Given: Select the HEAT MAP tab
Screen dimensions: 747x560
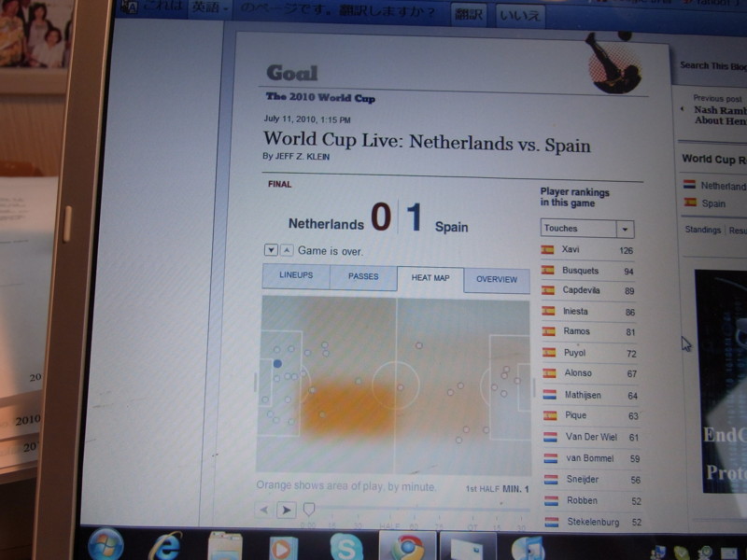Looking at the screenshot, I should pyautogui.click(x=430, y=278).
